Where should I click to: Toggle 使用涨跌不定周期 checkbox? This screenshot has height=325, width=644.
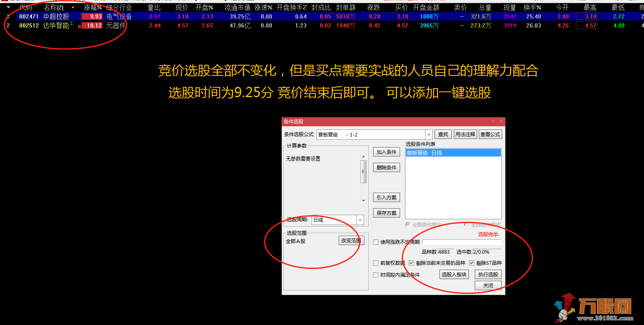click(x=375, y=242)
